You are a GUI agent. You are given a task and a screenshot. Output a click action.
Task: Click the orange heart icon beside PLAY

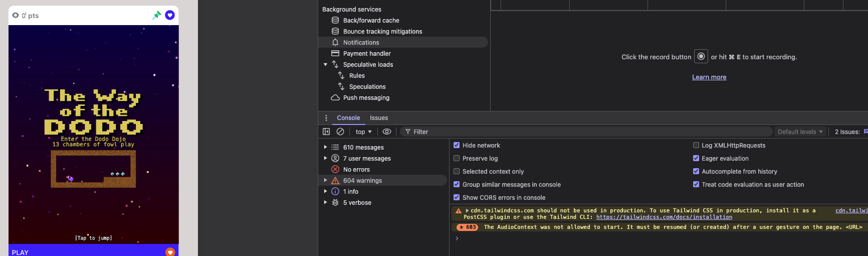(170, 251)
